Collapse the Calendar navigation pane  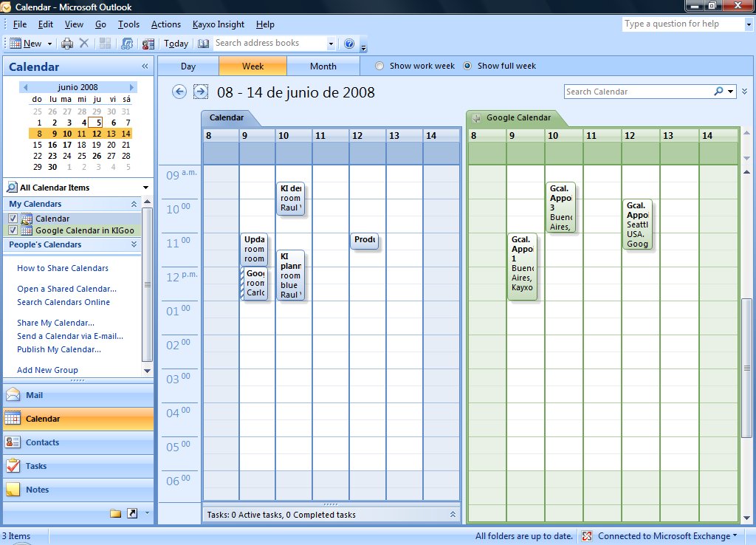pyautogui.click(x=145, y=66)
